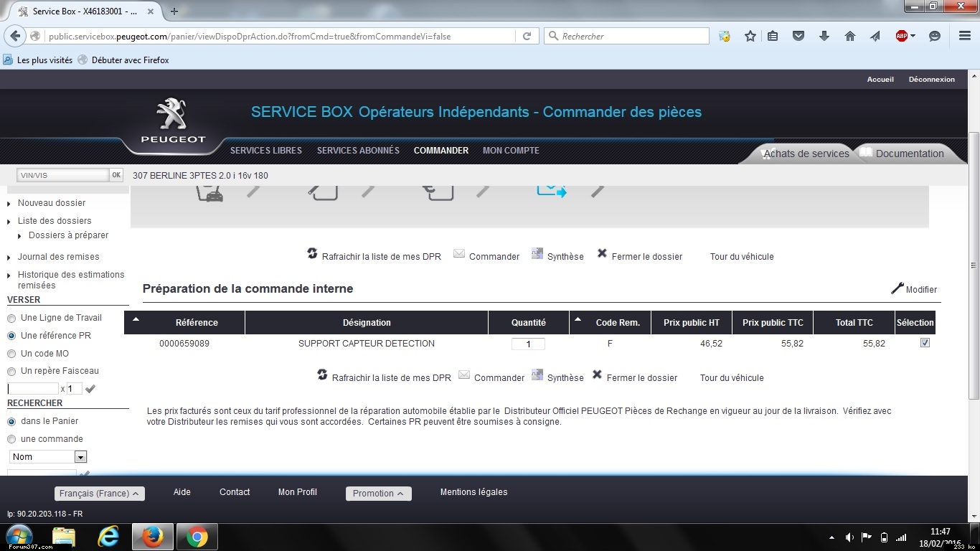The height and width of the screenshot is (551, 980).
Task: Open the Hello chat smiley icon
Action: click(x=935, y=36)
